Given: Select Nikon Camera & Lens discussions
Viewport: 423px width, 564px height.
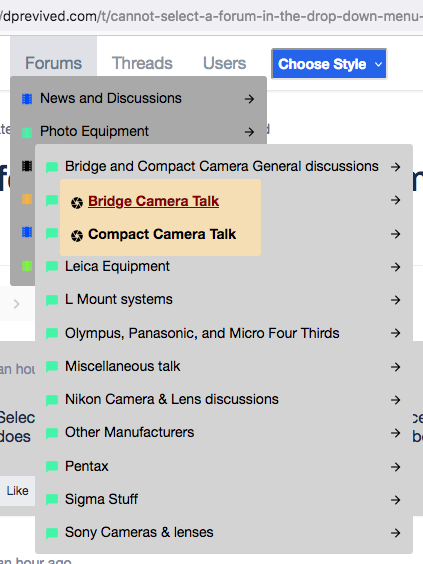Looking at the screenshot, I should tap(172, 399).
